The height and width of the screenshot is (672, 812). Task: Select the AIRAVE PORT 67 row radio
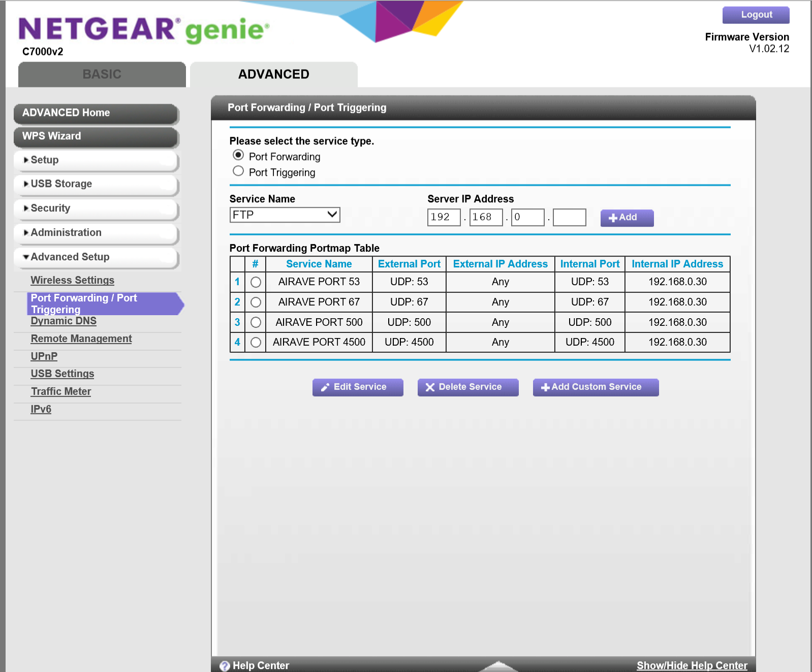256,302
